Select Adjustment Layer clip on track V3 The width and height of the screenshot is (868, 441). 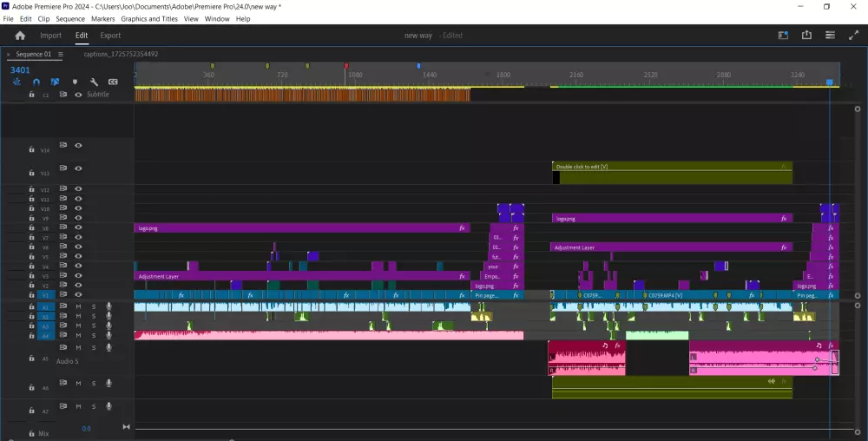[x=302, y=276]
